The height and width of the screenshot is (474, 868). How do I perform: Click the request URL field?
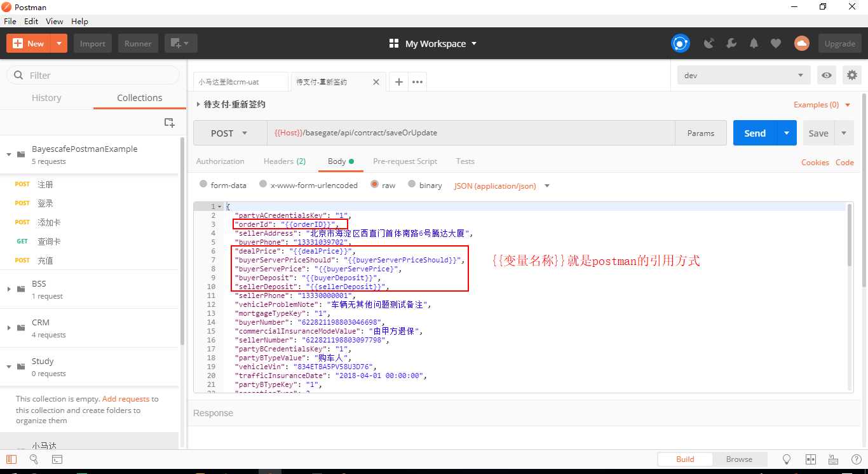click(471, 133)
